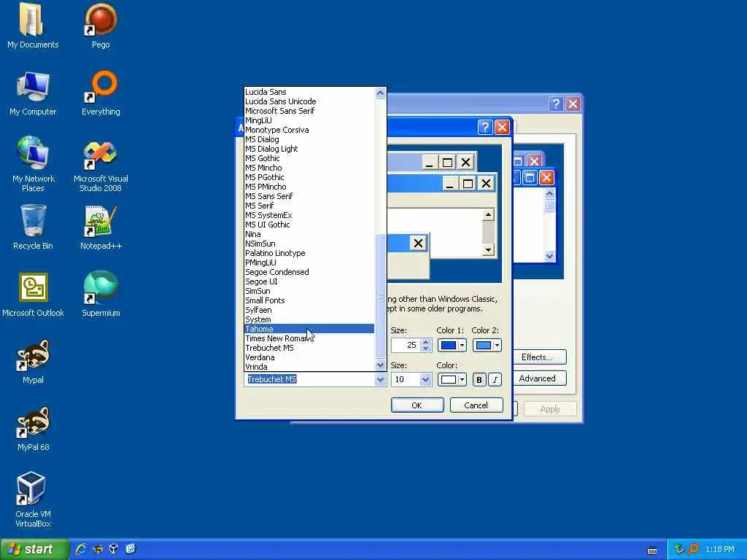Viewport: 747px width, 560px height.
Task: Select the Everything search shortcut
Action: [x=101, y=93]
